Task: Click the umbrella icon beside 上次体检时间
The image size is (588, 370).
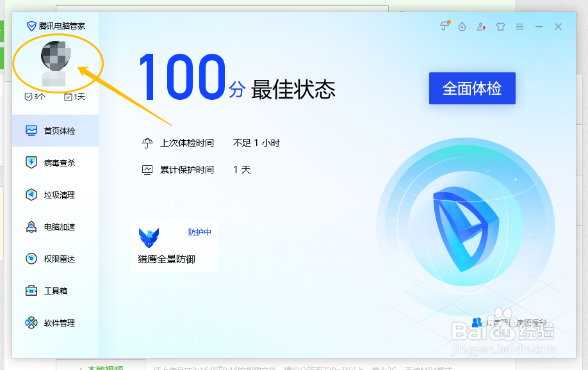Action: [147, 143]
